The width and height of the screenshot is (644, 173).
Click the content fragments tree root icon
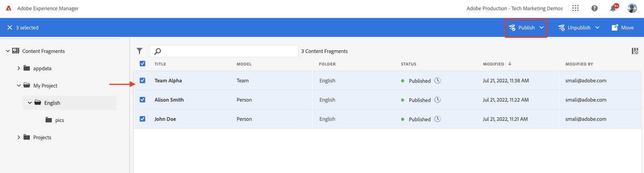coord(16,51)
